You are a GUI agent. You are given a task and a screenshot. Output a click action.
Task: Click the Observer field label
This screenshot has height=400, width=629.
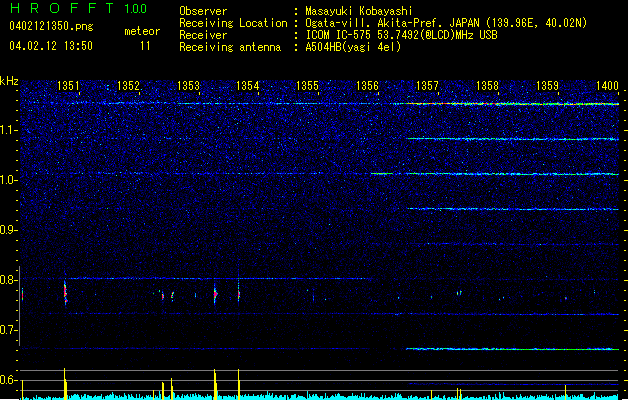(x=203, y=11)
